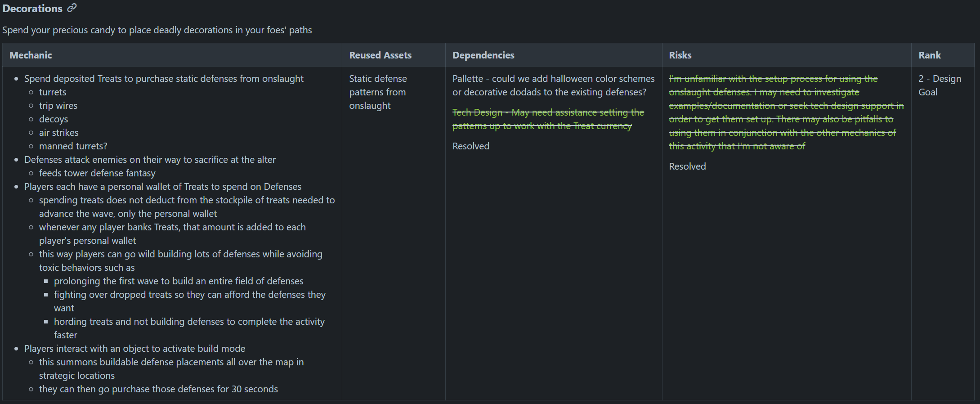Viewport: 980px width, 404px height.
Task: Click the 'decoys' sub-bullet
Action: point(54,119)
